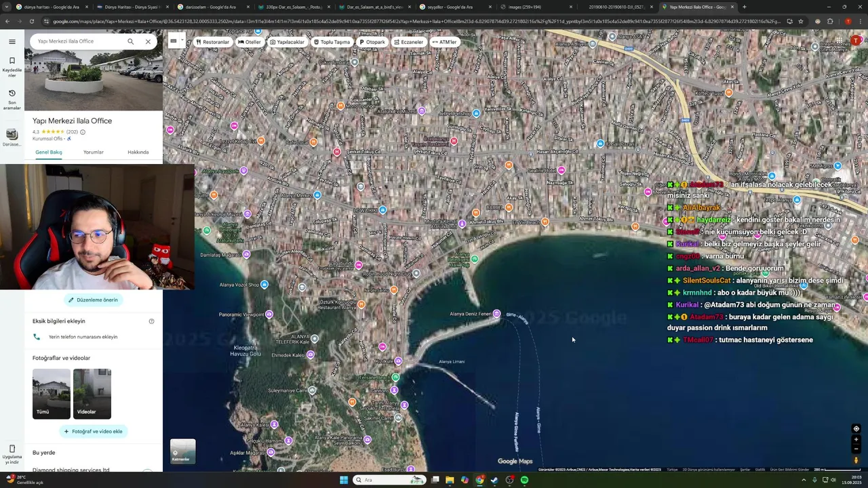Click the Alanya Vizoi Shop map pin
The height and width of the screenshot is (488, 868).
coord(264,285)
